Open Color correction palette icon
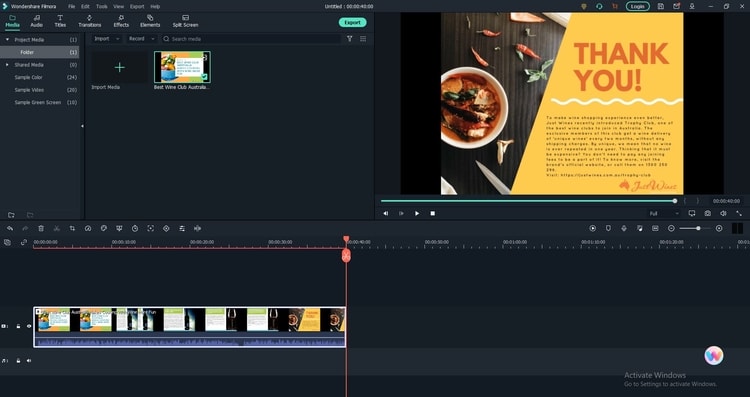Screen dimensions: 750x397 [104, 229]
